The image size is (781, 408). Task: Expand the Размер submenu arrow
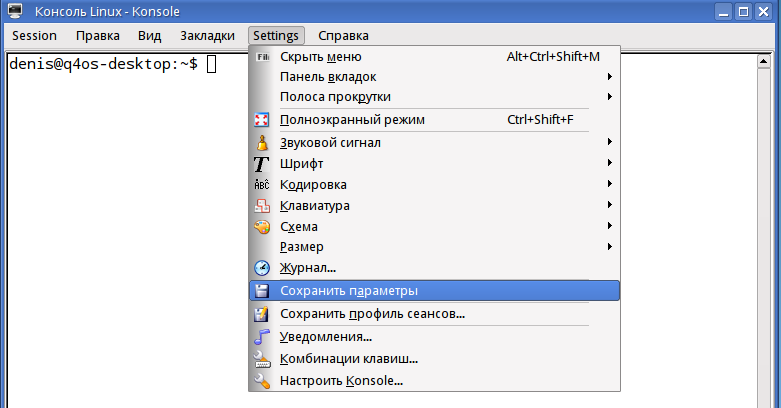(609, 247)
